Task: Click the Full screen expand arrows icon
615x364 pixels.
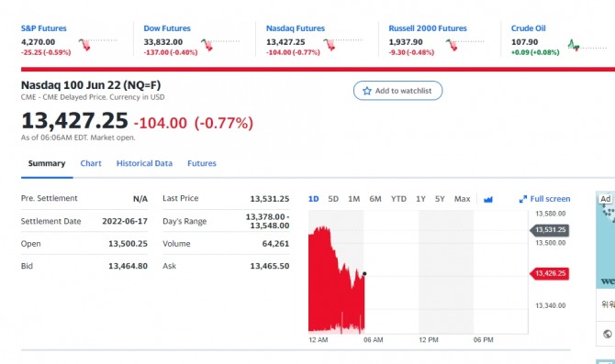Action: [x=523, y=200]
